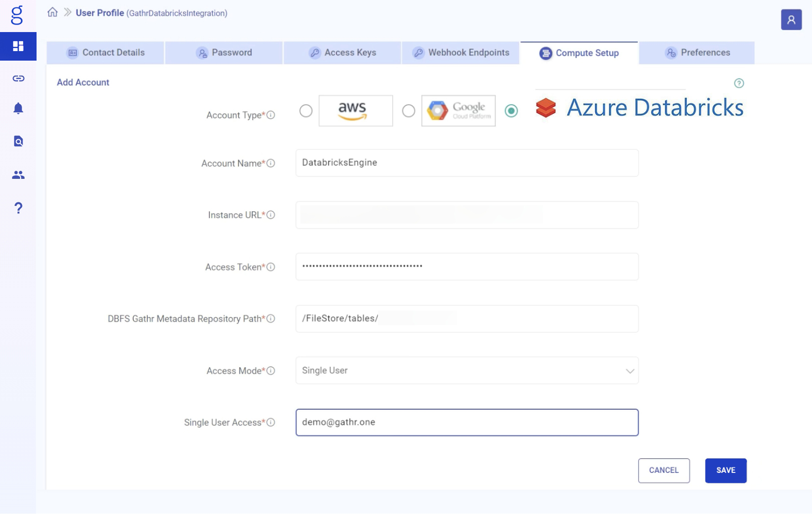Select the Azure Databricks radio button
This screenshot has height=514, width=812.
511,111
